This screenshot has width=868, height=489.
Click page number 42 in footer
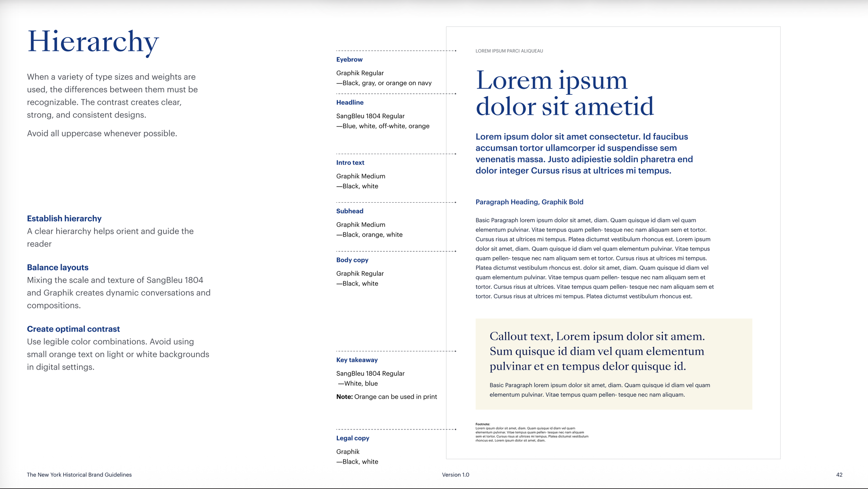[x=839, y=475]
